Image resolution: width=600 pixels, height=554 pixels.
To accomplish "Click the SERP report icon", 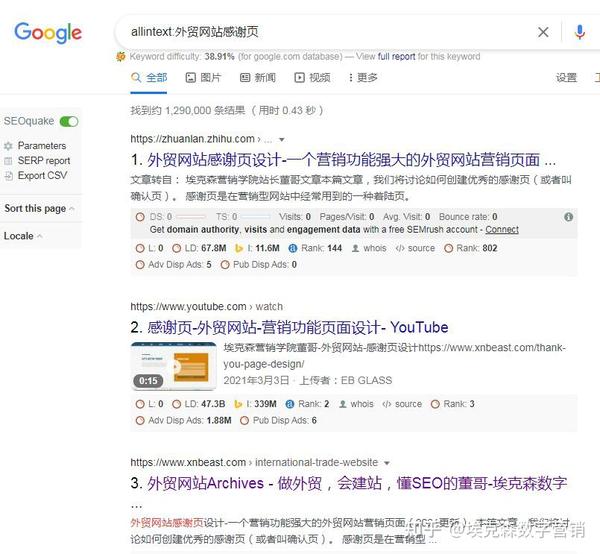I will [8, 161].
